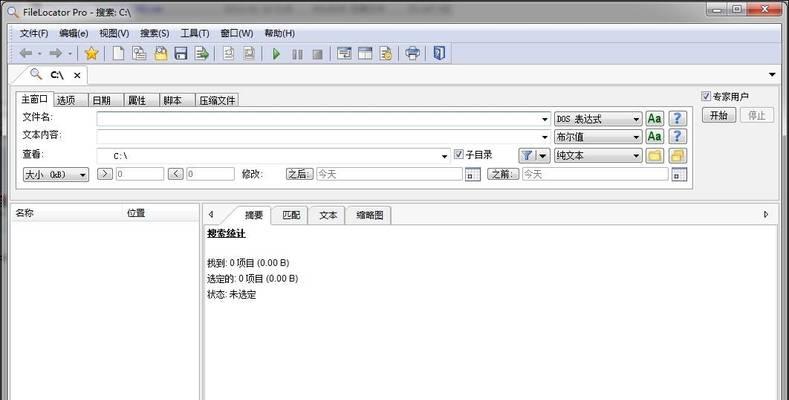Click the 之后 date input field
The width and height of the screenshot is (789, 400).
[x=389, y=174]
